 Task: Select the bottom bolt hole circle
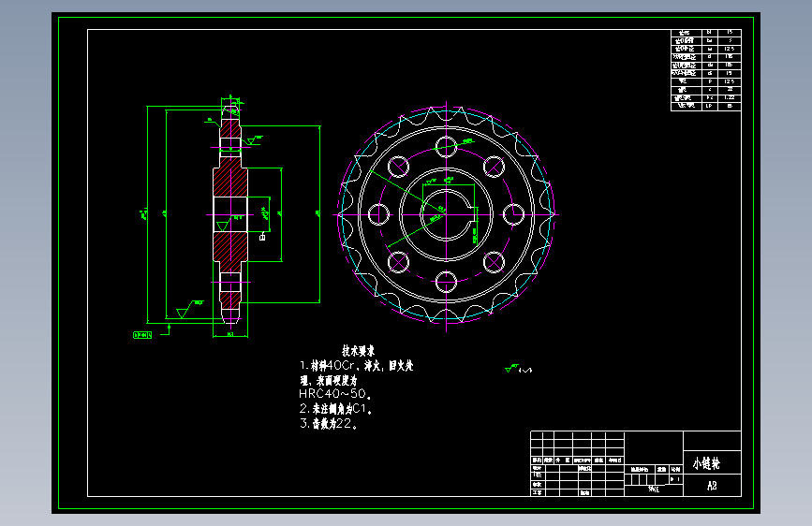click(446, 282)
